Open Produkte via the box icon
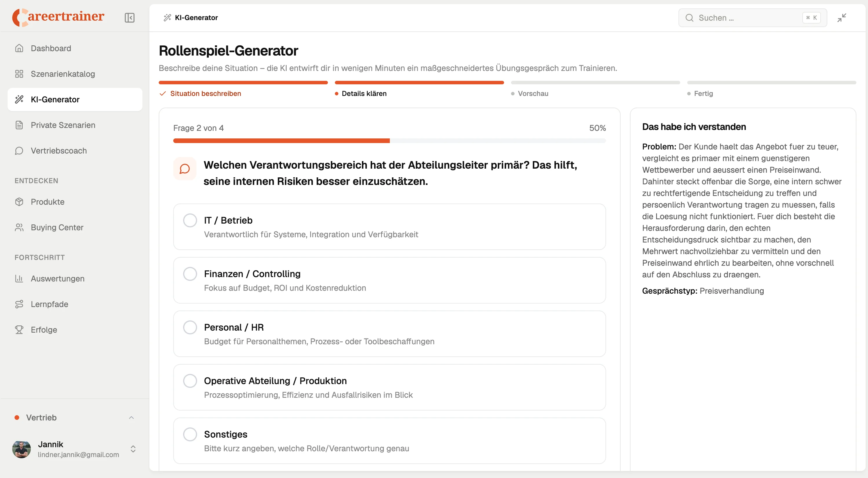This screenshot has width=868, height=478. (19, 202)
